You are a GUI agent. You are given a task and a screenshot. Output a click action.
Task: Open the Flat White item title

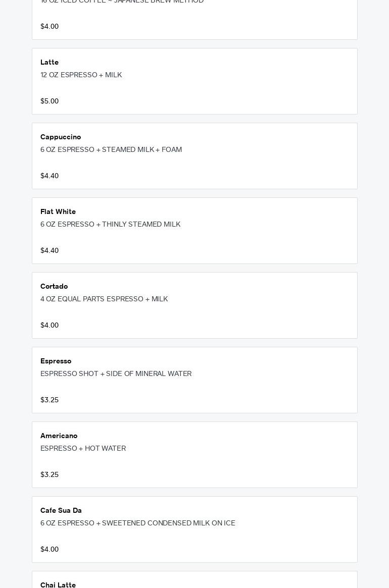click(58, 211)
